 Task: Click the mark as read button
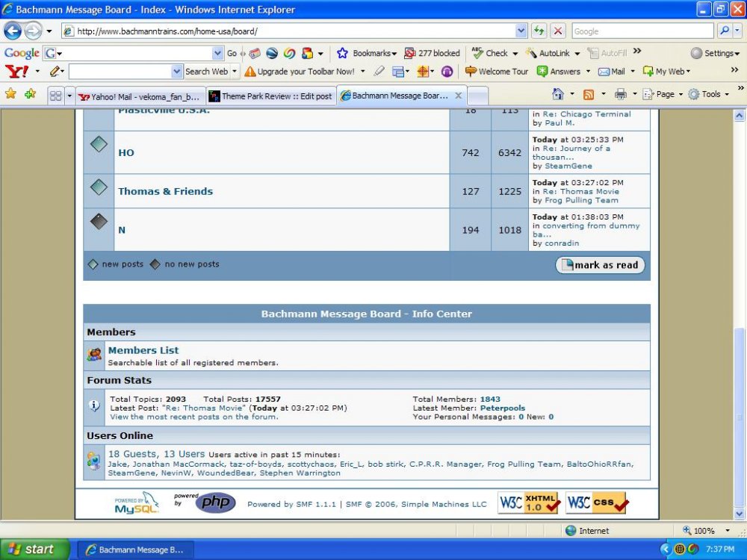point(600,265)
